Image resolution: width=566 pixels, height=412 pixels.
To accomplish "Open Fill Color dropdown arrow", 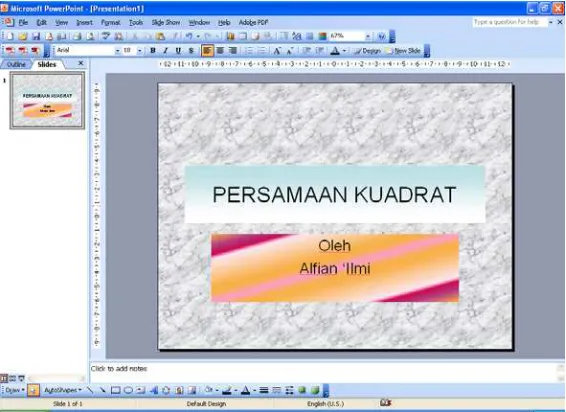I will (x=217, y=390).
